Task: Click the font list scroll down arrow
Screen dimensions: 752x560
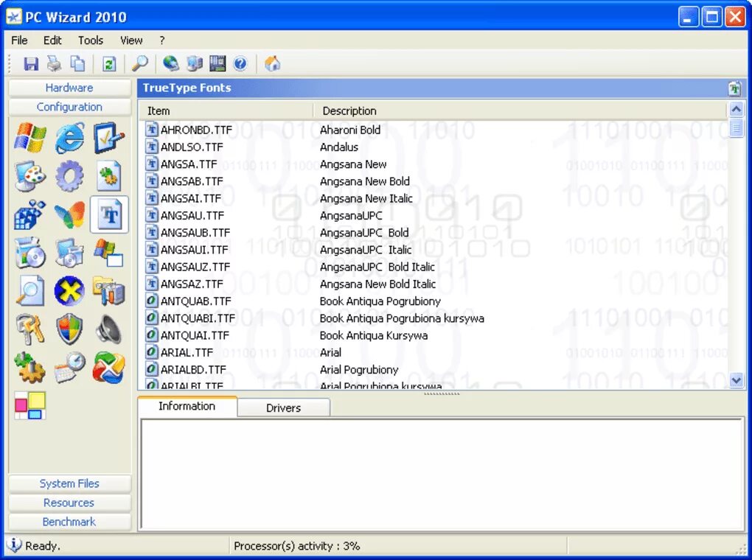Action: 737,380
